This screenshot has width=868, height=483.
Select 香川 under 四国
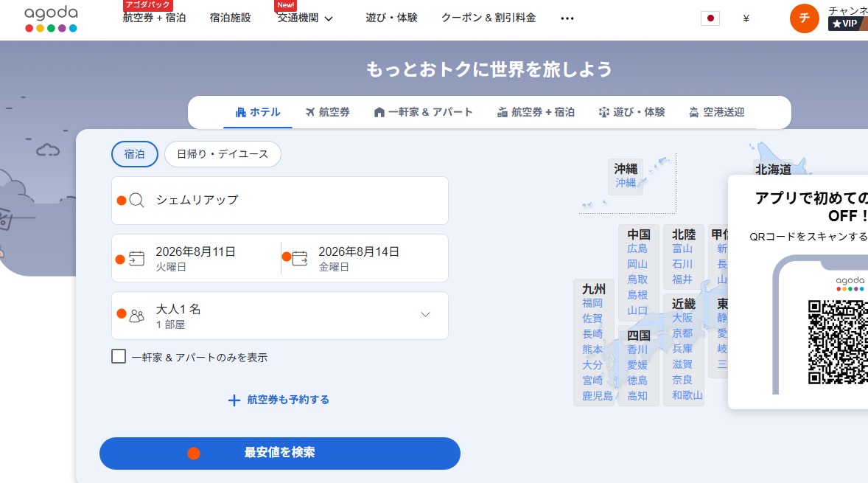[x=637, y=350]
